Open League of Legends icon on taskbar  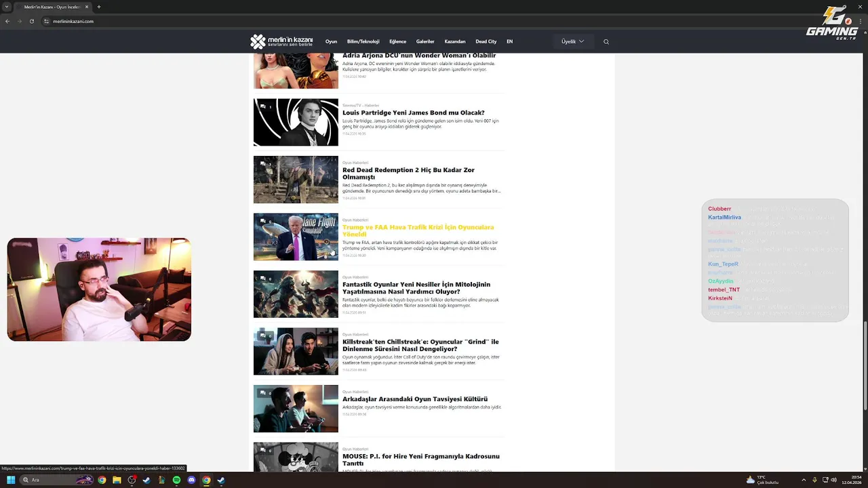pyautogui.click(x=161, y=480)
